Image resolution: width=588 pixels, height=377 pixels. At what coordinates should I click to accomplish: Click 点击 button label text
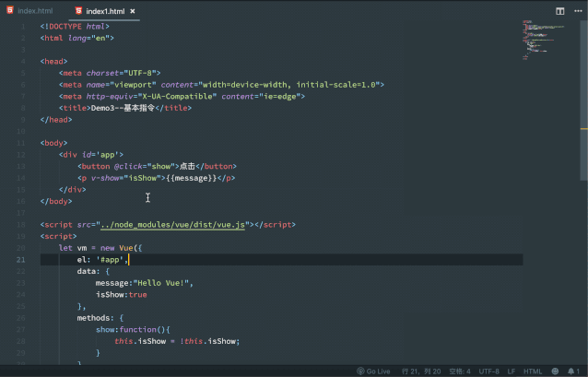pyautogui.click(x=187, y=166)
